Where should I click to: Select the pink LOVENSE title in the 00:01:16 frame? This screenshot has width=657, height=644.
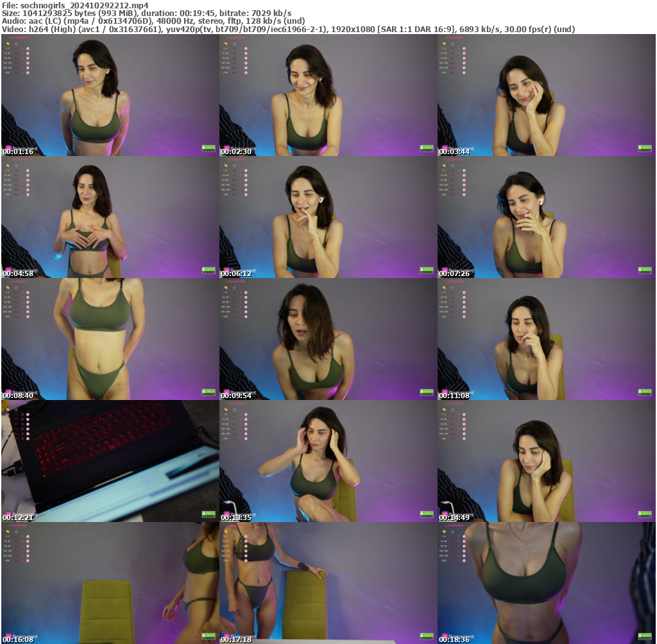click(x=18, y=37)
